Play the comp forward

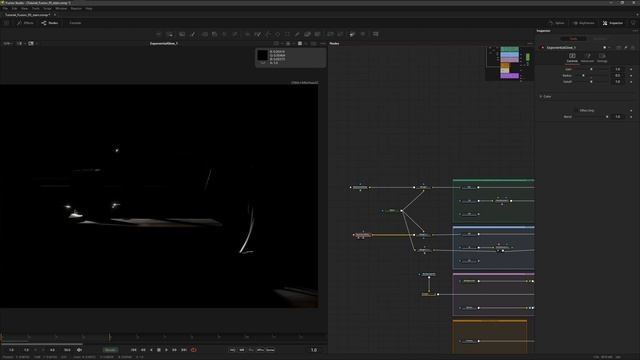point(166,350)
